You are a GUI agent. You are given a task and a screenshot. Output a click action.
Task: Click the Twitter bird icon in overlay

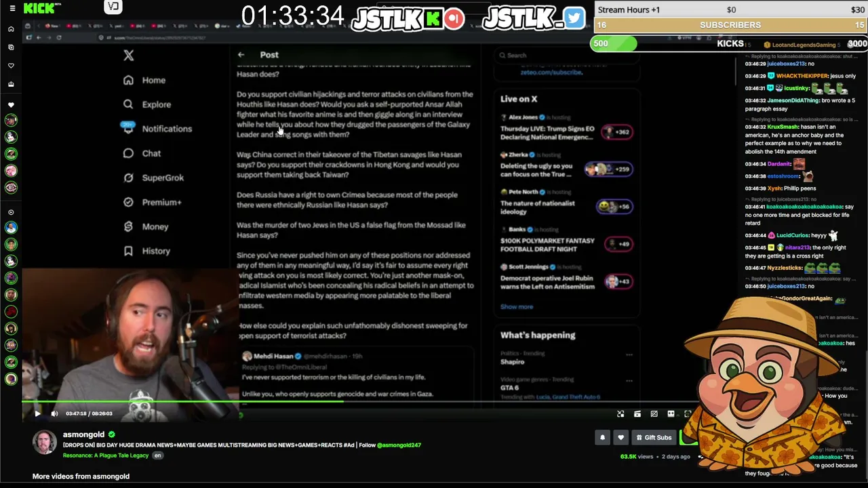[574, 18]
